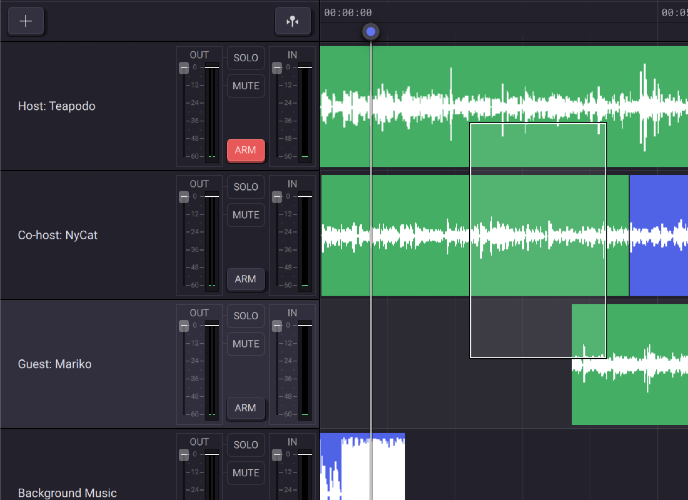688x500 pixels.
Task: Click the blue playhead marker
Action: coord(371,32)
